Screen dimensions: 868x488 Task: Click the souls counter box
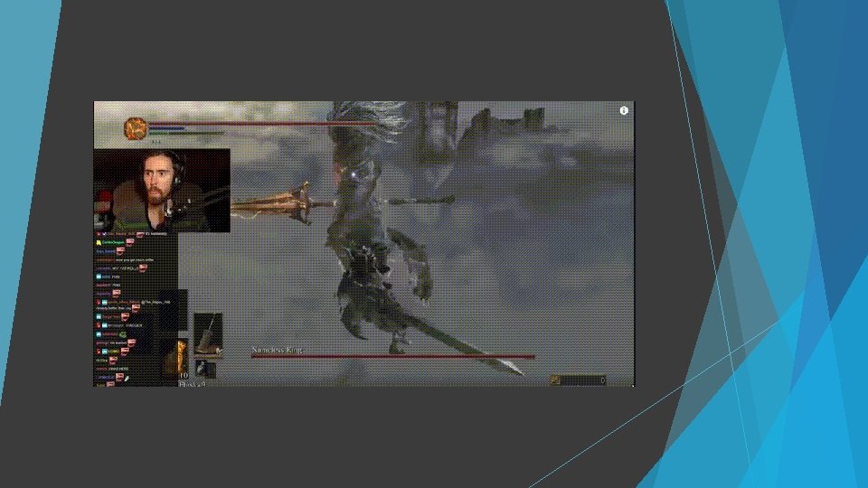tap(579, 380)
